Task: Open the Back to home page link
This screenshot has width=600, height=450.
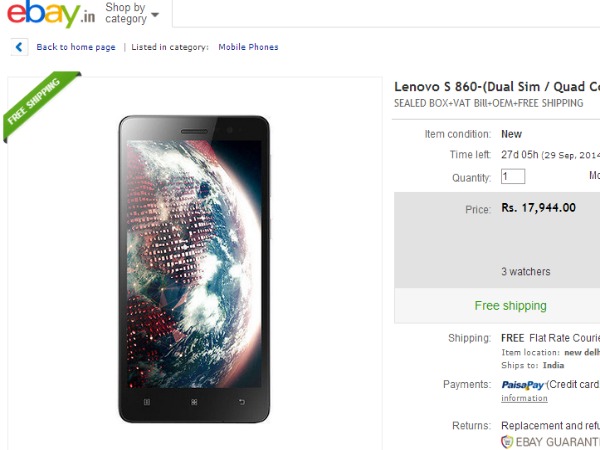Action: pos(76,47)
